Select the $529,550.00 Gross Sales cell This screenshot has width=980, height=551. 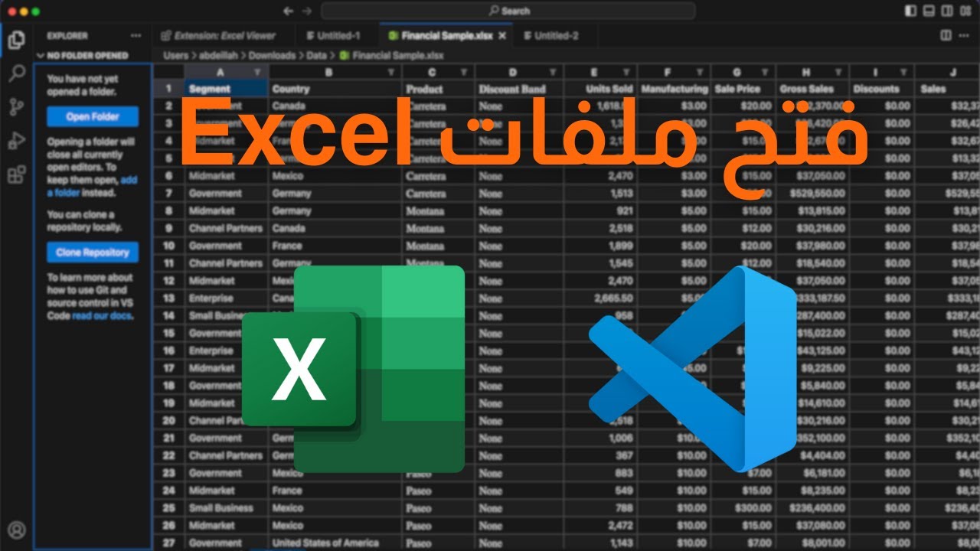(x=813, y=193)
